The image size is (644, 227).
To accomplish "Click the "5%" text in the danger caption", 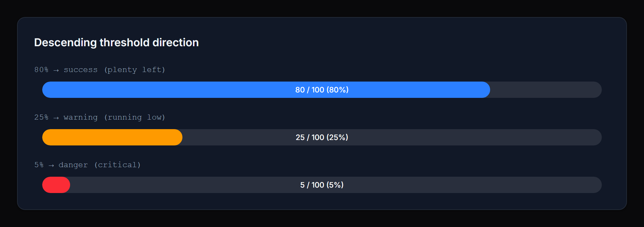I will (39, 165).
